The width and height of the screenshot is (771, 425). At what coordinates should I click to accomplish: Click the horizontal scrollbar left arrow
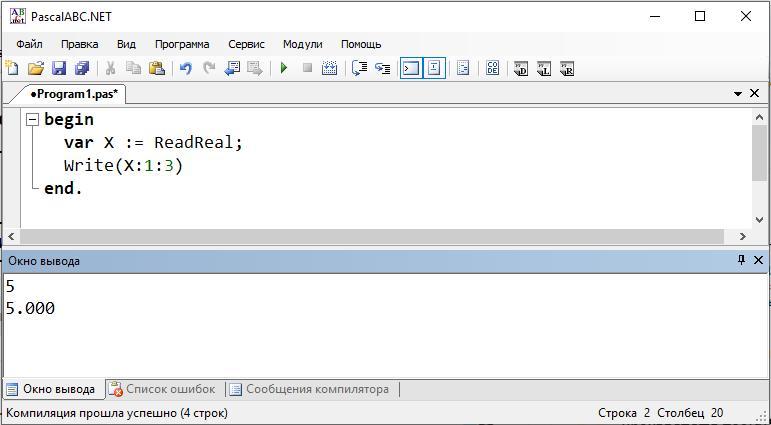(x=11, y=237)
